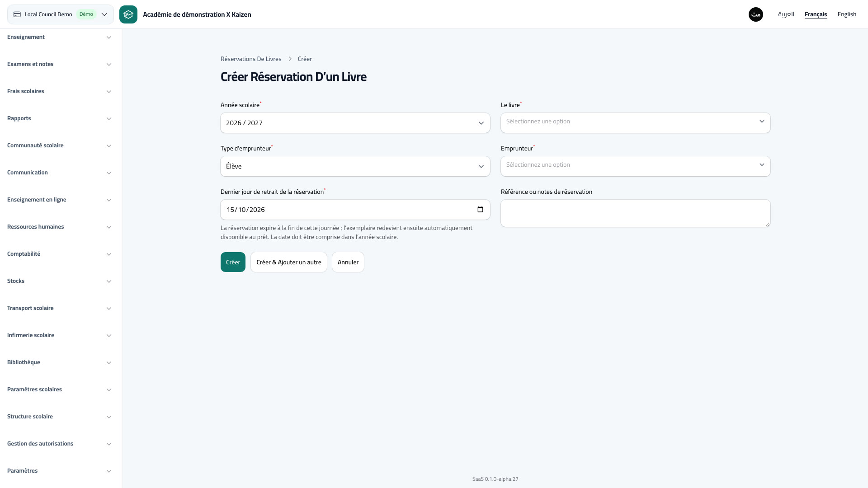
Task: Expand the Stocks sidebar section
Action: [x=59, y=281]
